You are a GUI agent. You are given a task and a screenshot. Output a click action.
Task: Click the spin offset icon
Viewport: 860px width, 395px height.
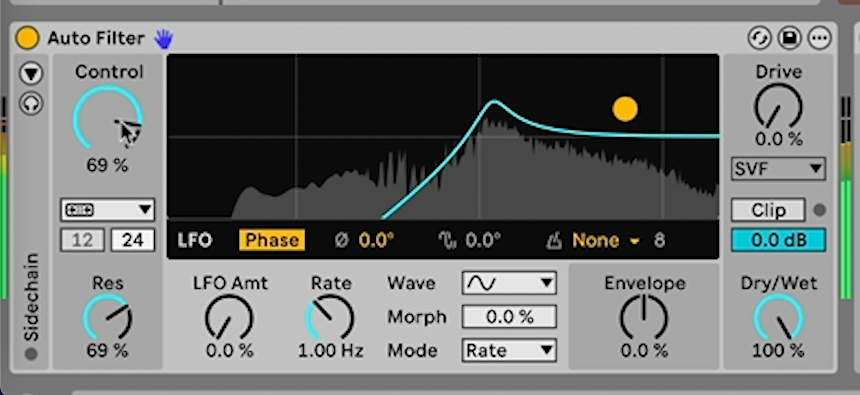[448, 240]
